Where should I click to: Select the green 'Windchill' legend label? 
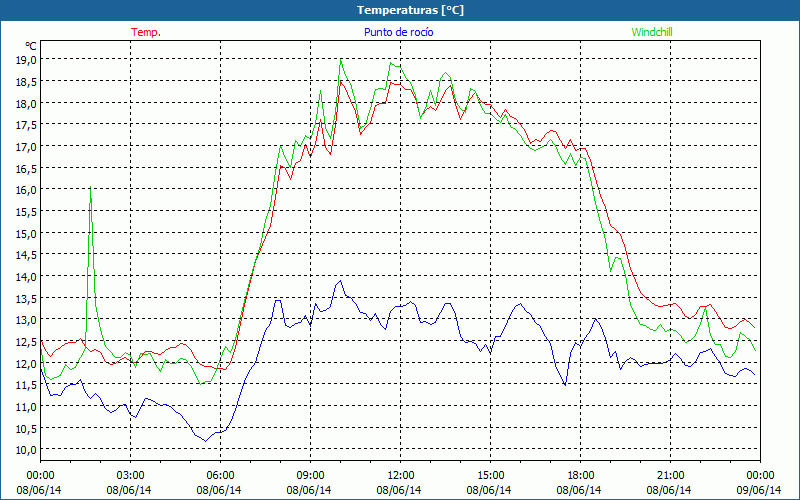pos(652,32)
